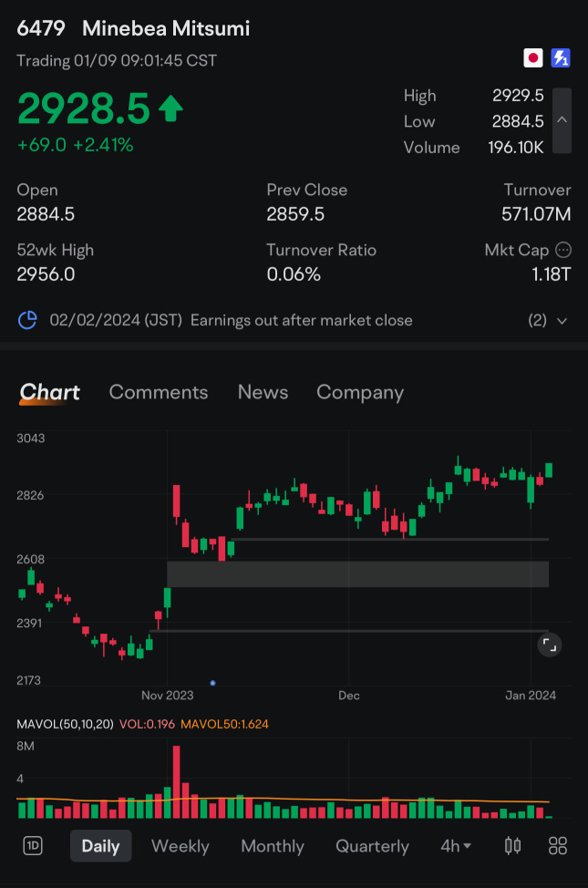Expand the earnings events list
588x888 pixels.
click(x=562, y=321)
